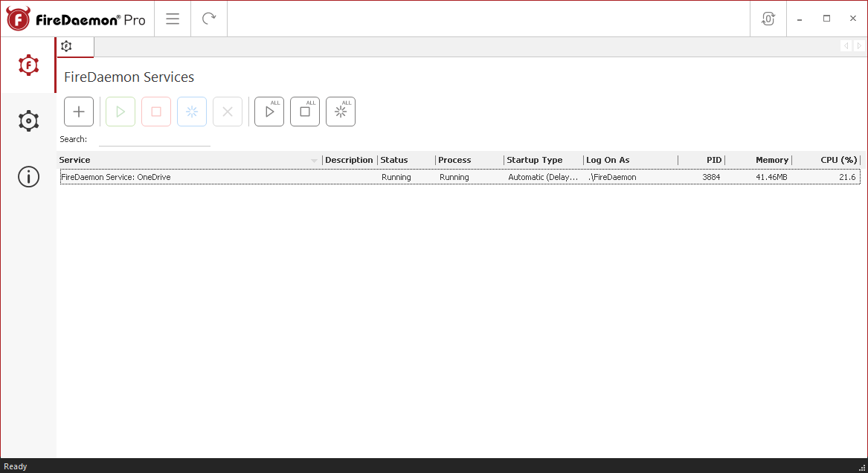Screen dimensions: 868x473
Task: View About info via the sidebar info icon
Action: pos(28,176)
